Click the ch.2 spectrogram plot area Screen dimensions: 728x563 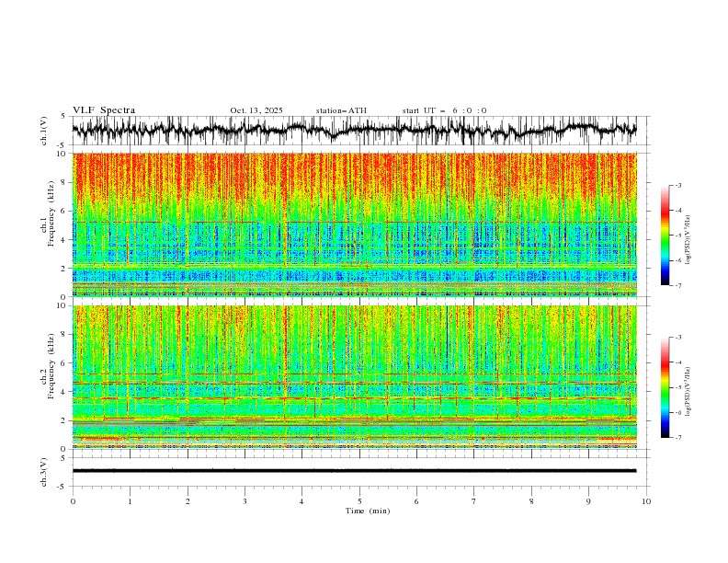click(x=354, y=377)
